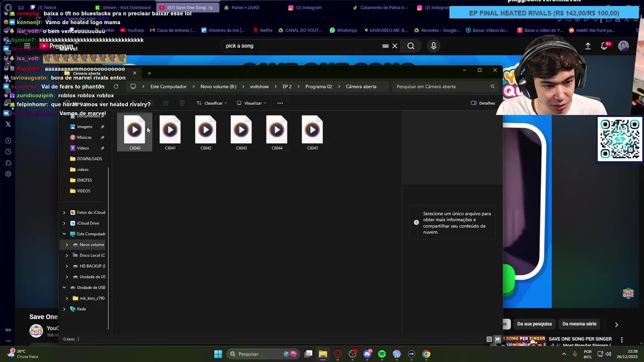
Task: Go to Programa 02 breadcrumb folder
Action: tap(318, 86)
